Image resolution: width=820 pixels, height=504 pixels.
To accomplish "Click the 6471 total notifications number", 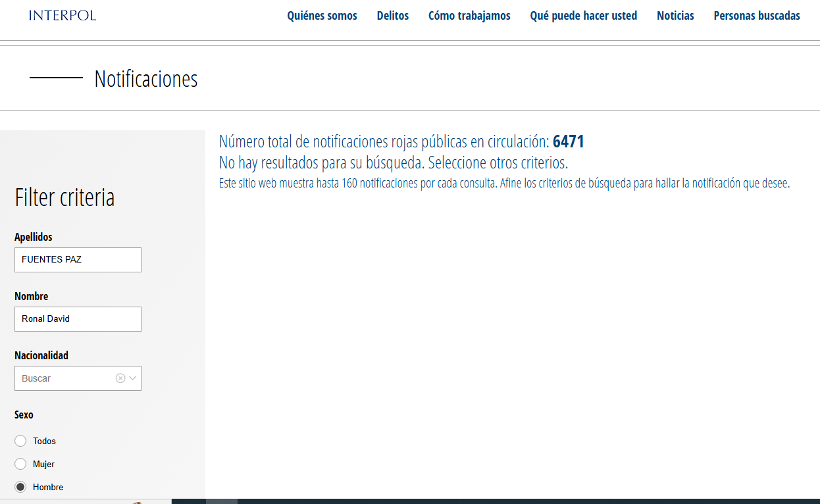I will [x=568, y=141].
